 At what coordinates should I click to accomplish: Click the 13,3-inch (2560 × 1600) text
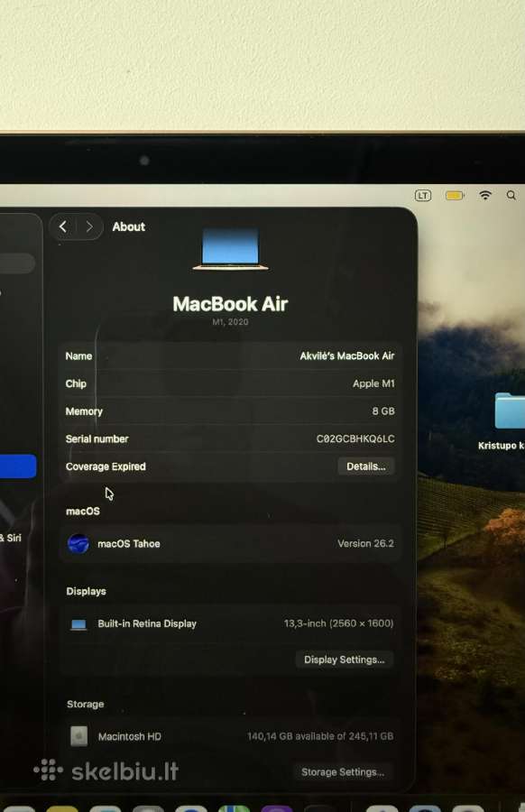coord(338,623)
